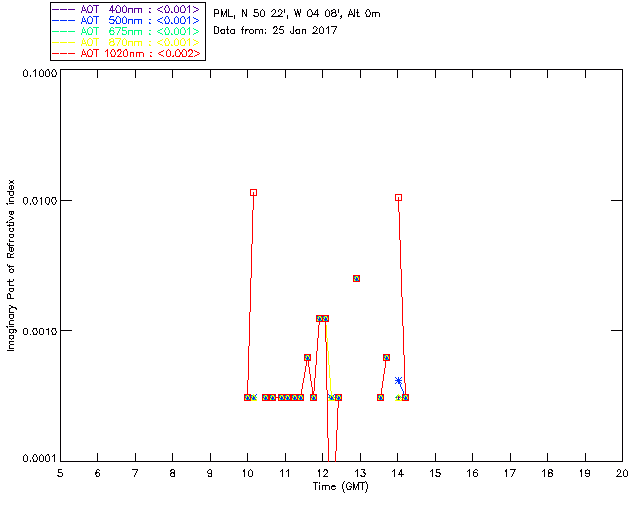Click the 0.1000 y-axis label
640x512 pixels.
[x=39, y=73]
